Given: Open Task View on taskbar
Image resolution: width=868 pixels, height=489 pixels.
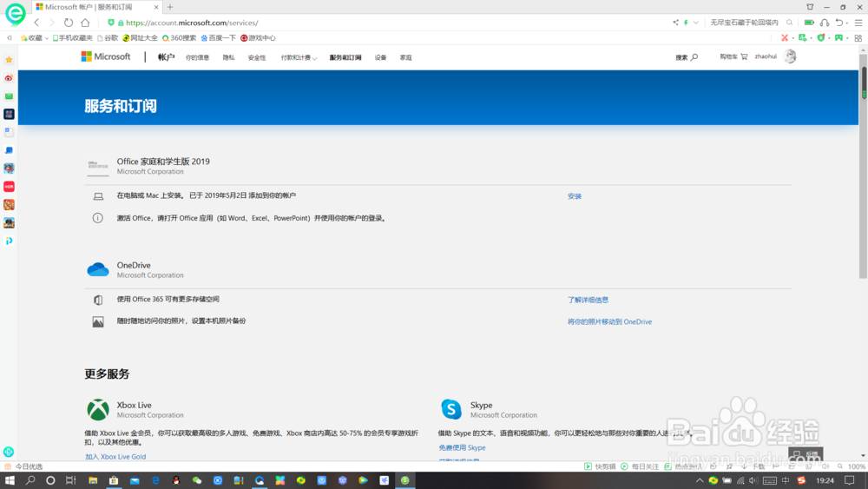Looking at the screenshot, I should point(71,480).
